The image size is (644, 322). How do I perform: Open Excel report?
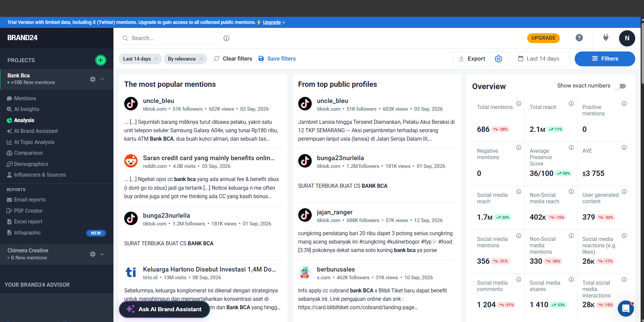pos(28,221)
